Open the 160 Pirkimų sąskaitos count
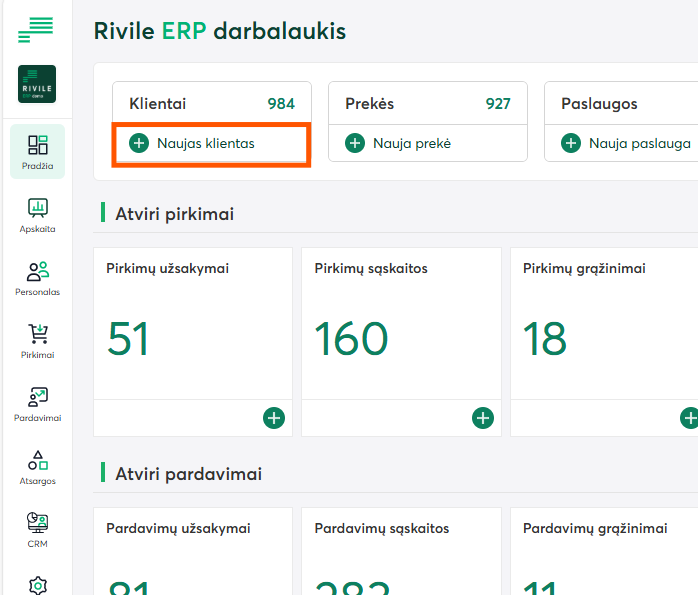Viewport: 698px width, 595px height. [x=351, y=339]
